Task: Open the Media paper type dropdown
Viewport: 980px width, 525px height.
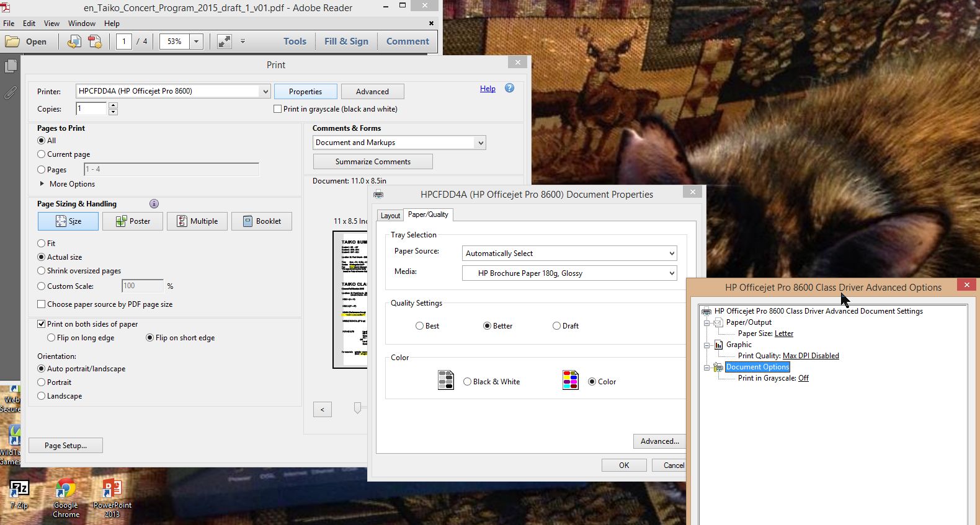Action: pyautogui.click(x=569, y=273)
